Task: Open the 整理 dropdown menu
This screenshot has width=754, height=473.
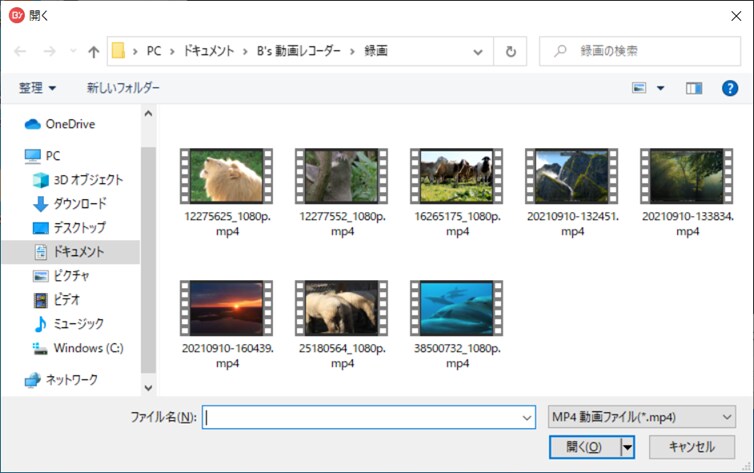Action: click(38, 88)
